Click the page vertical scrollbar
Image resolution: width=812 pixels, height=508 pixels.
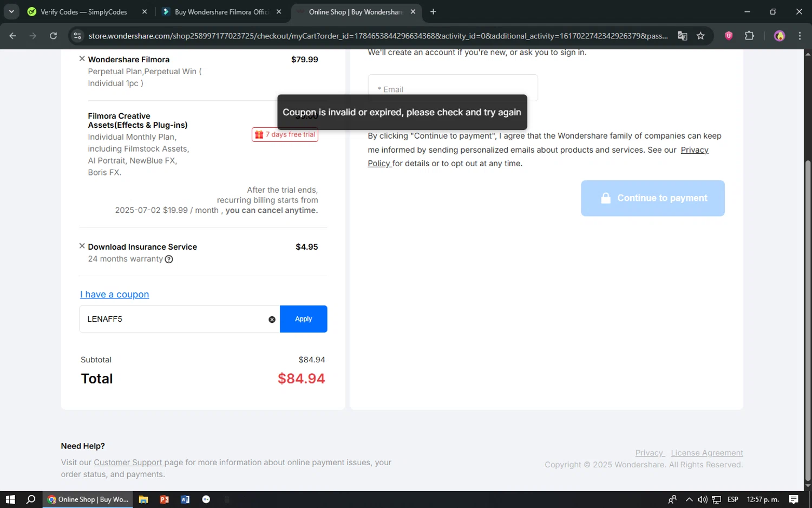point(808,320)
